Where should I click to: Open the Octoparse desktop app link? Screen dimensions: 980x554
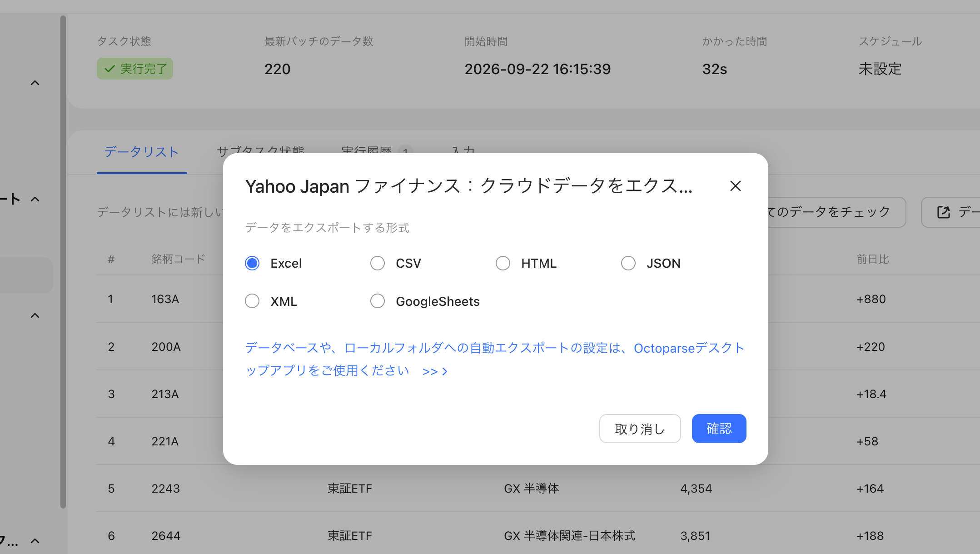tap(495, 359)
